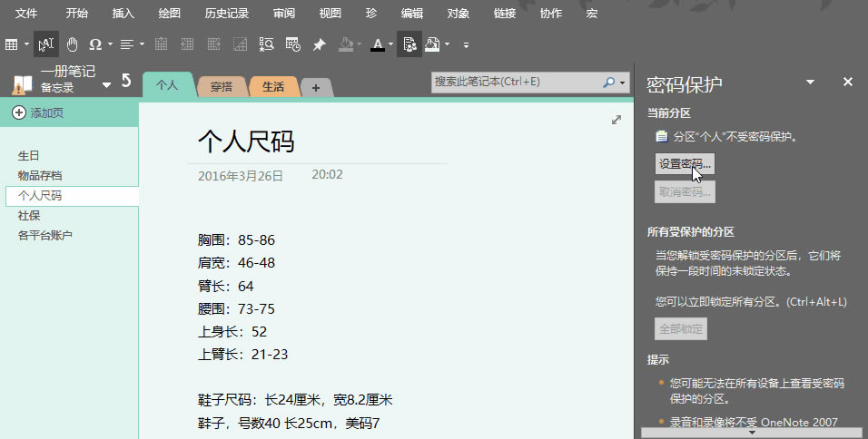868x439 pixels.
Task: Open password pane options dropdown arrow
Action: coord(810,83)
